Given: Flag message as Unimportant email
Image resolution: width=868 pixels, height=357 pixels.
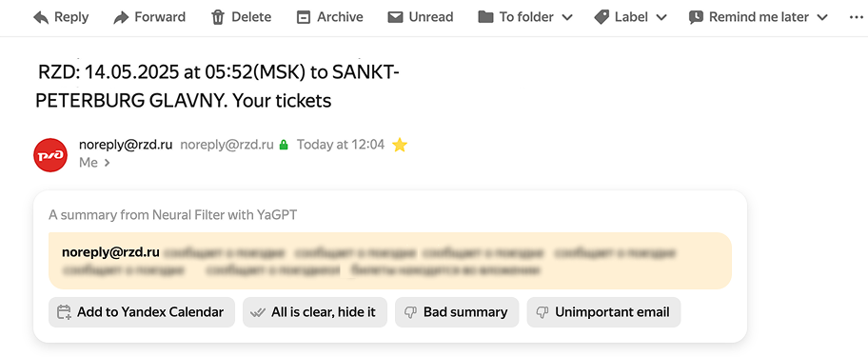Looking at the screenshot, I should [603, 312].
